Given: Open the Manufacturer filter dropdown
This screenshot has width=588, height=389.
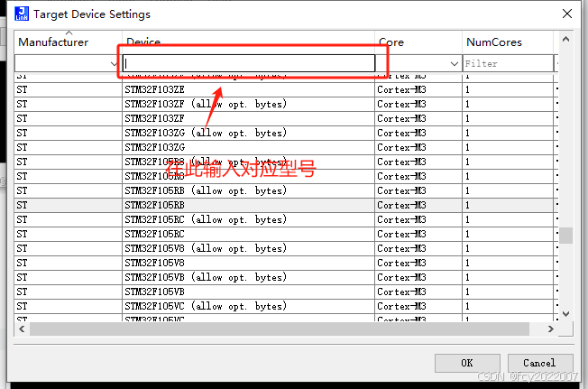Looking at the screenshot, I should click(114, 63).
